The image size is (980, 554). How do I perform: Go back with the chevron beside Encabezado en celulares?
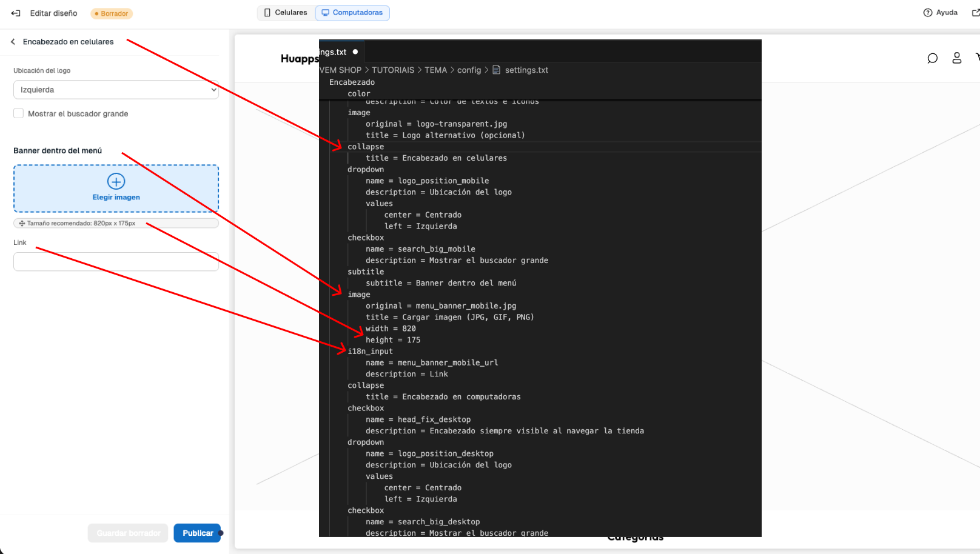13,42
